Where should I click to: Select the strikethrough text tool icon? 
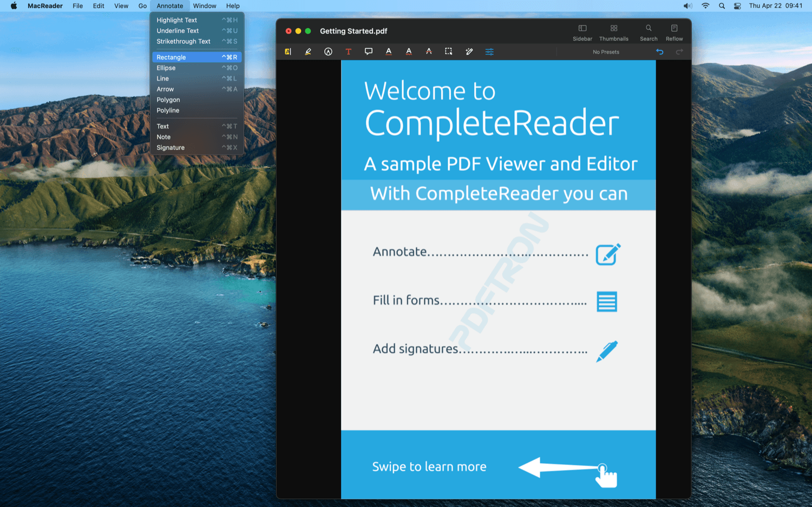pos(429,52)
